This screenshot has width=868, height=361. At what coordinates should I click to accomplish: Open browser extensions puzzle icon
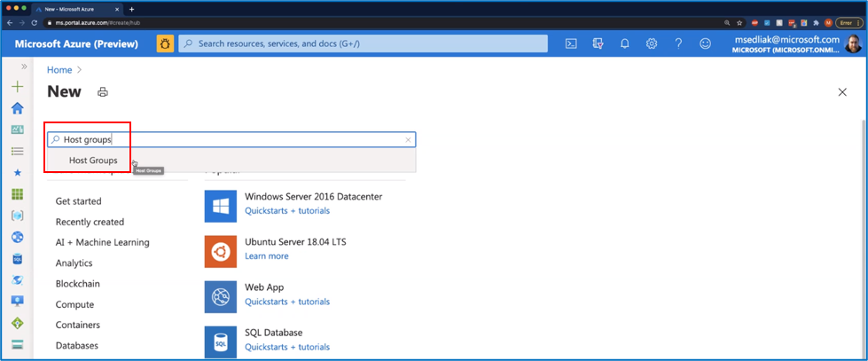(x=816, y=23)
